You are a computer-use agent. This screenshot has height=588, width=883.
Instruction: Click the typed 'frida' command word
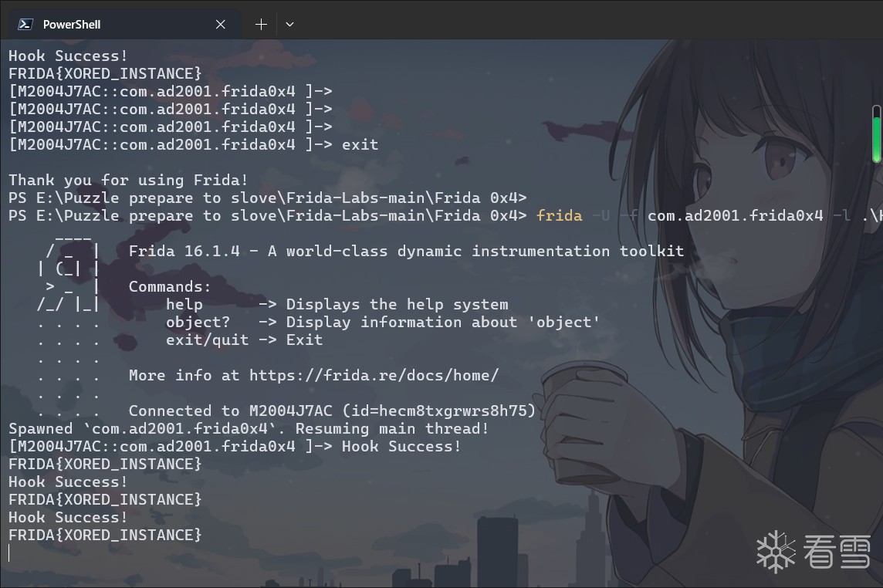(x=559, y=216)
